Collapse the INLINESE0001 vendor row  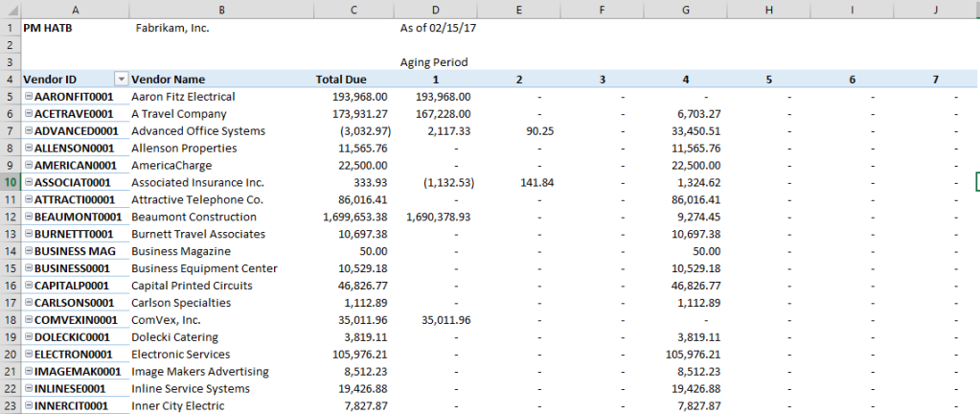tap(28, 388)
